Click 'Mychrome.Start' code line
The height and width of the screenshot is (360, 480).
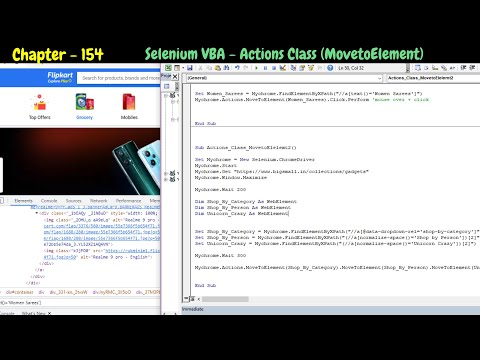point(216,165)
